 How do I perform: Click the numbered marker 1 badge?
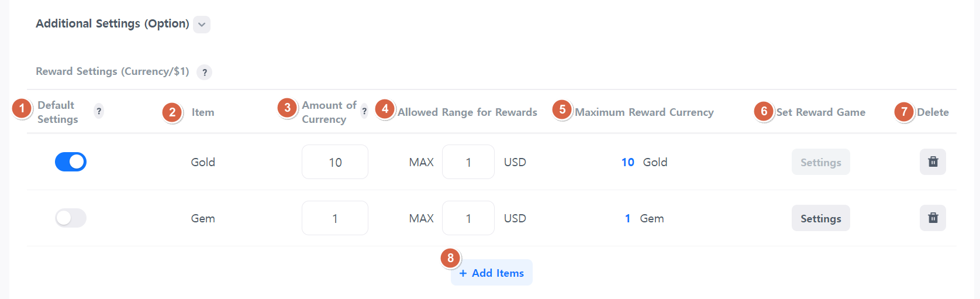coord(22,108)
